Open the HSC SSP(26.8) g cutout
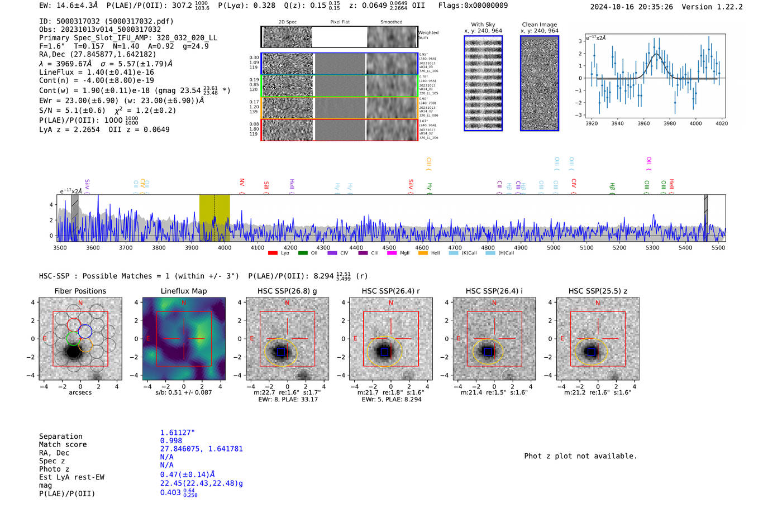This screenshot has width=782, height=532. point(287,339)
